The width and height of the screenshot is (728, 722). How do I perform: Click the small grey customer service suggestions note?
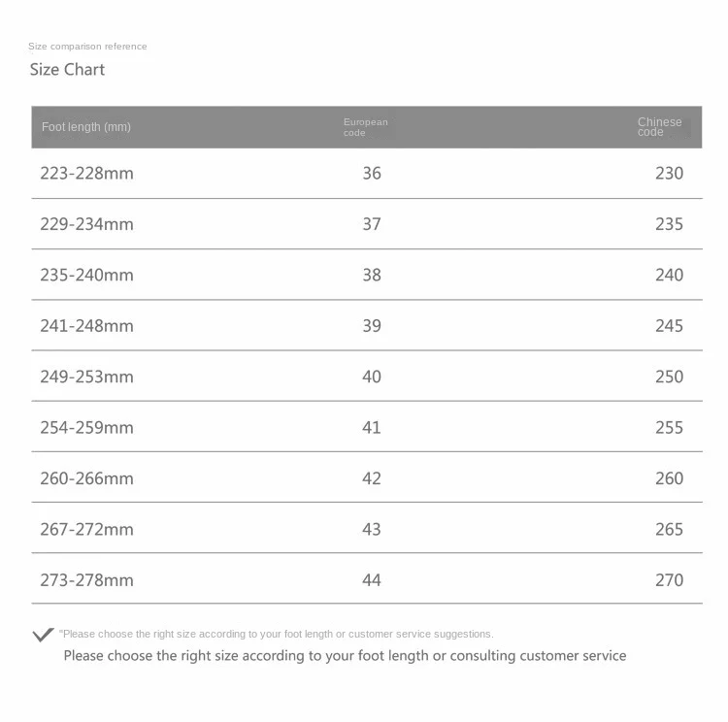[277, 635]
